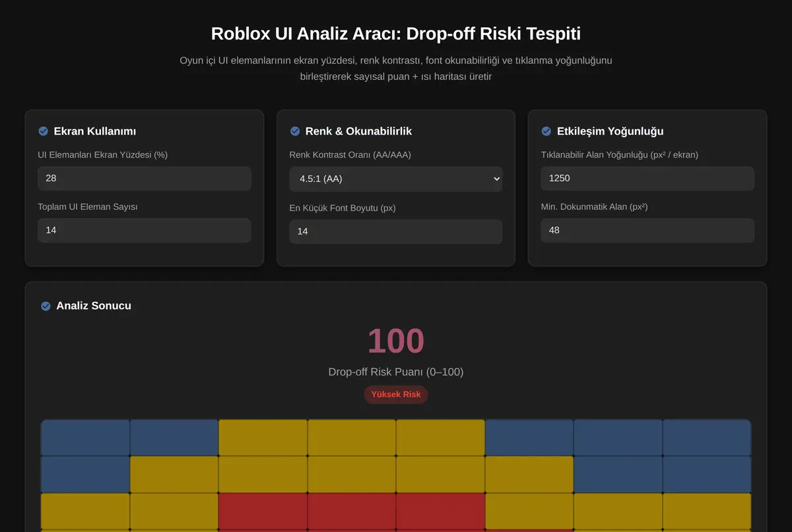Focus the Min. Dokunmatik Alan field

pos(647,230)
